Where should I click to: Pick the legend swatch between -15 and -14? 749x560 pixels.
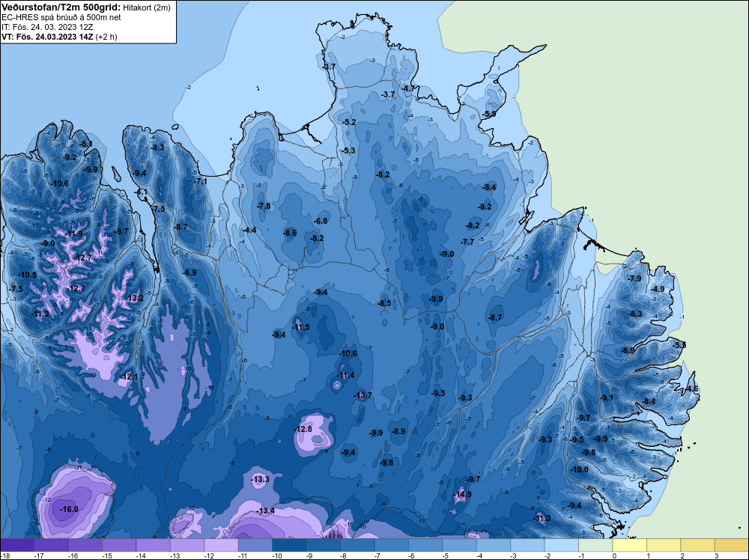(119, 545)
